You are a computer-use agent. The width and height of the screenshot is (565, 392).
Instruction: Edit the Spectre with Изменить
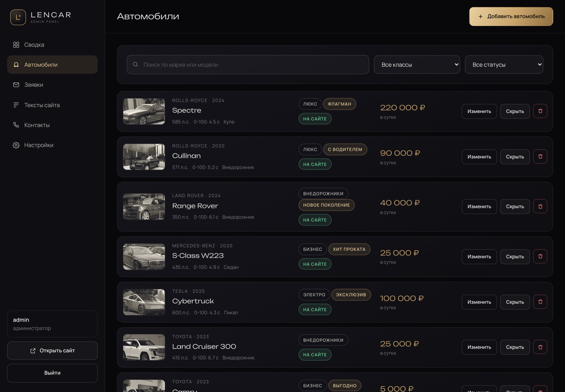tap(479, 111)
